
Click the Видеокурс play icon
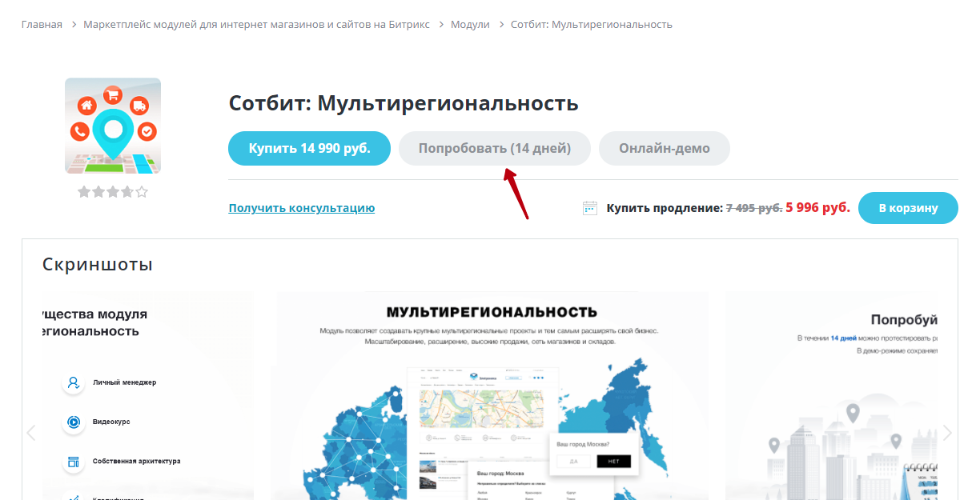(74, 422)
